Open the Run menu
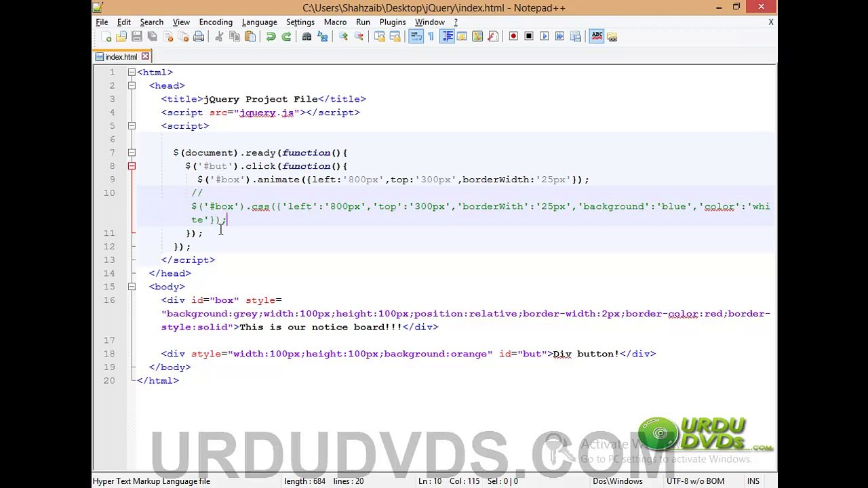Viewport: 868px width, 488px height. 363,22
